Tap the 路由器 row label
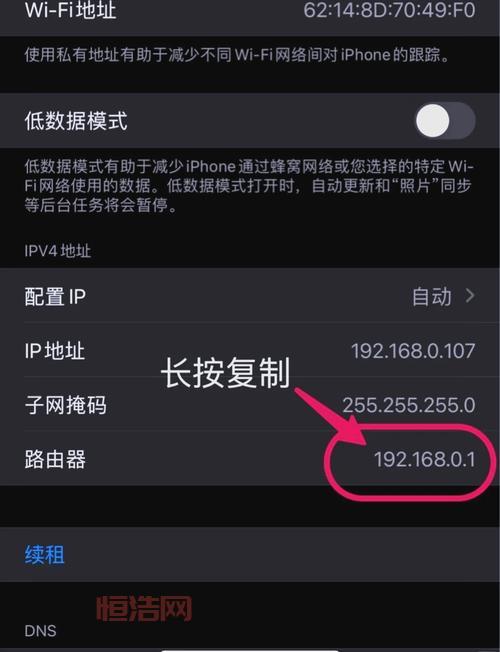Image resolution: width=500 pixels, height=652 pixels. pos(55,459)
